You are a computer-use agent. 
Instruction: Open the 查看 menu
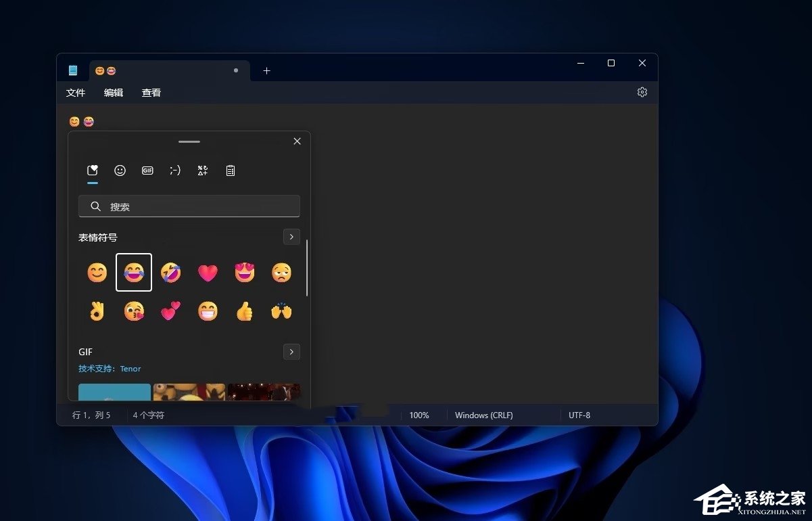click(151, 93)
